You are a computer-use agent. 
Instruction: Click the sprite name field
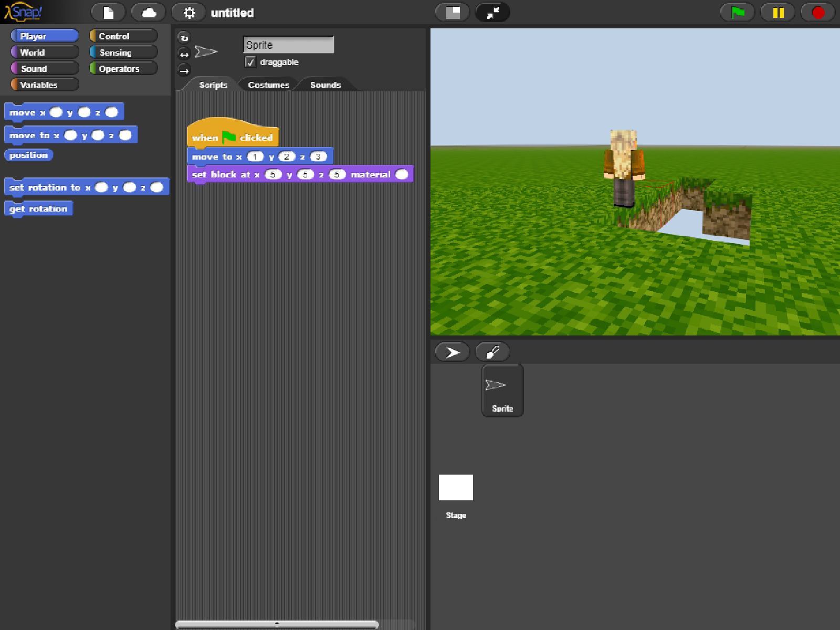coord(288,45)
